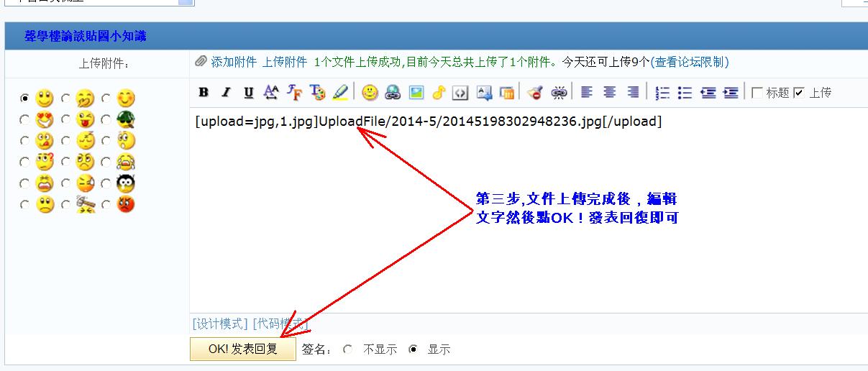The width and height of the screenshot is (868, 371).
Task: Toggle bold formatting in the editor toolbar
Action: [204, 92]
